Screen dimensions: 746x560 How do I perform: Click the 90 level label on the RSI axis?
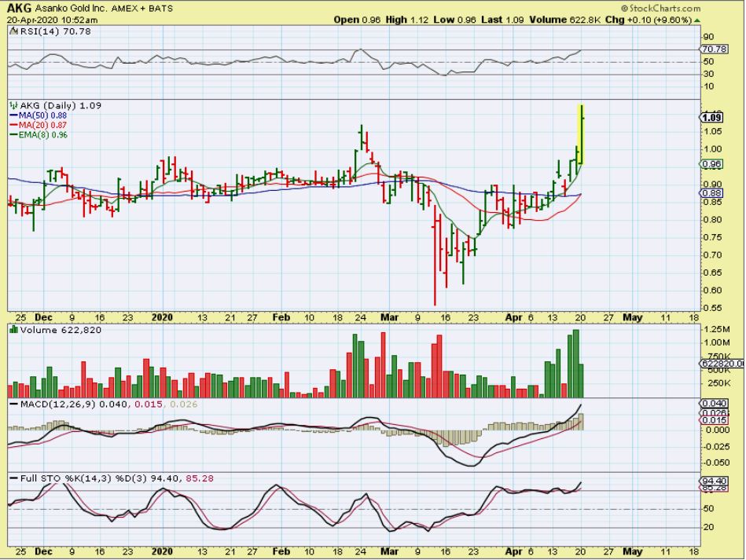click(709, 37)
